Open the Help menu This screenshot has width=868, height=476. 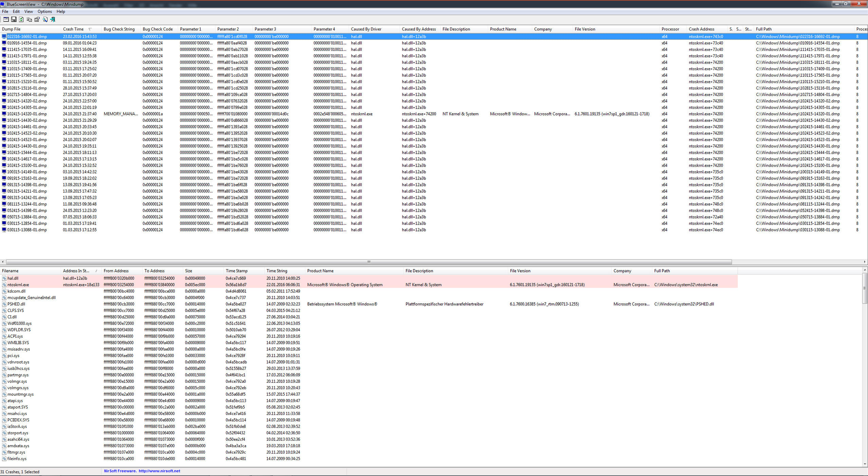click(x=61, y=11)
